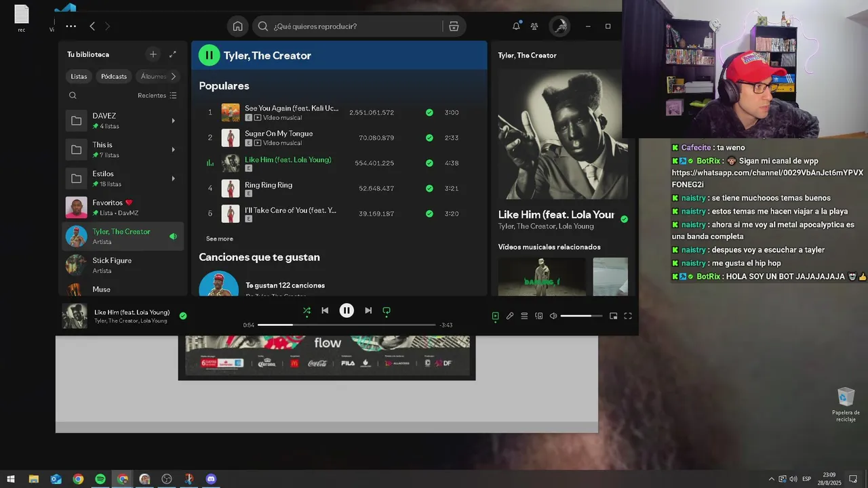Viewport: 868px width, 488px height.
Task: Show more library filter chips
Action: point(174,77)
